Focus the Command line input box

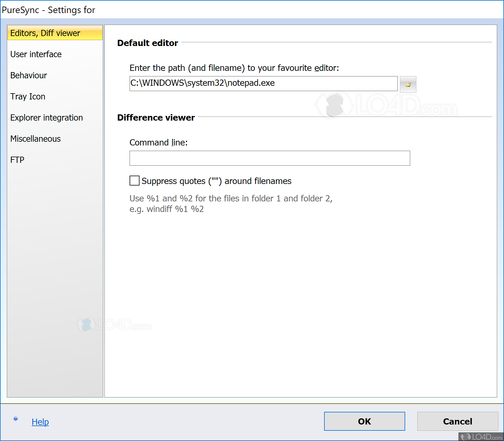coord(269,158)
